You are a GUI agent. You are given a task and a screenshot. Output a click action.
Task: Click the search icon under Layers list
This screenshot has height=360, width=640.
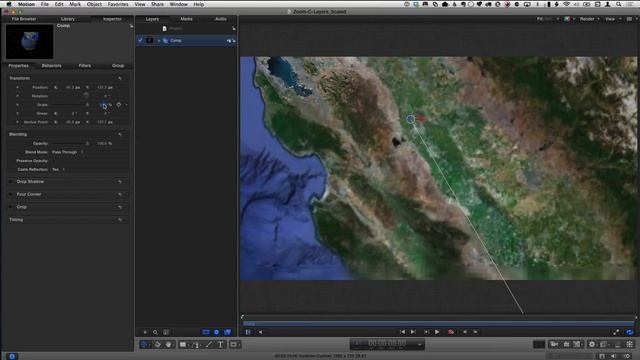click(x=155, y=332)
